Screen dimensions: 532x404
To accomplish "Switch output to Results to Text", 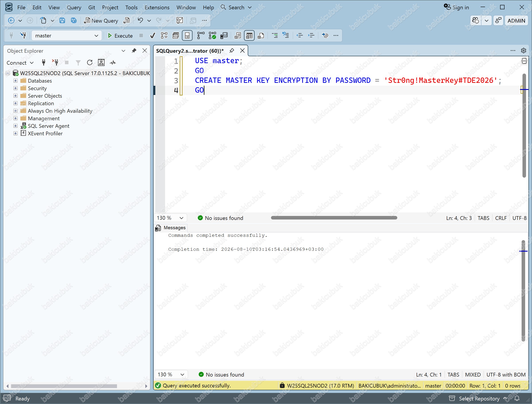I will (238, 36).
